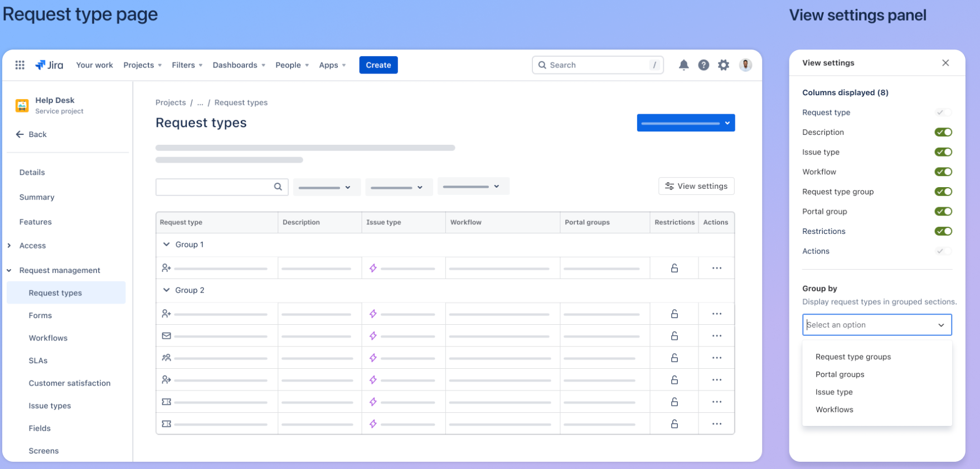This screenshot has height=469, width=980.
Task: Open the Projects menu
Action: [142, 65]
